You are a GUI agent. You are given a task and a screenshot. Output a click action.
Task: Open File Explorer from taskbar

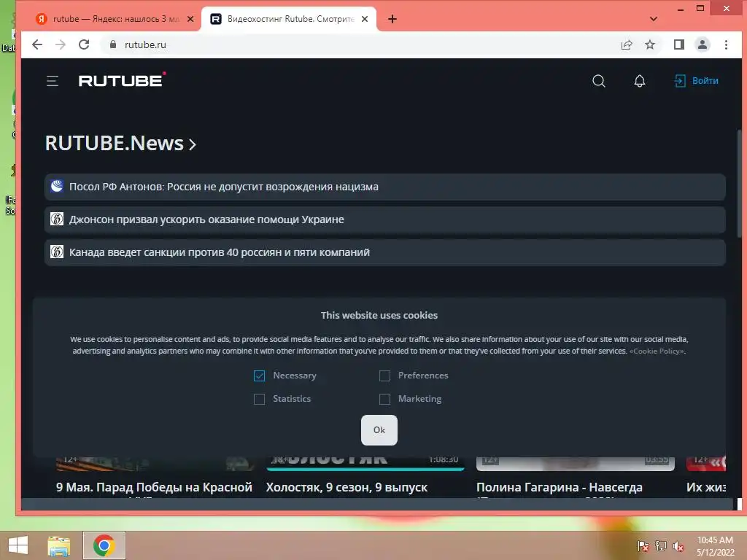tap(59, 545)
